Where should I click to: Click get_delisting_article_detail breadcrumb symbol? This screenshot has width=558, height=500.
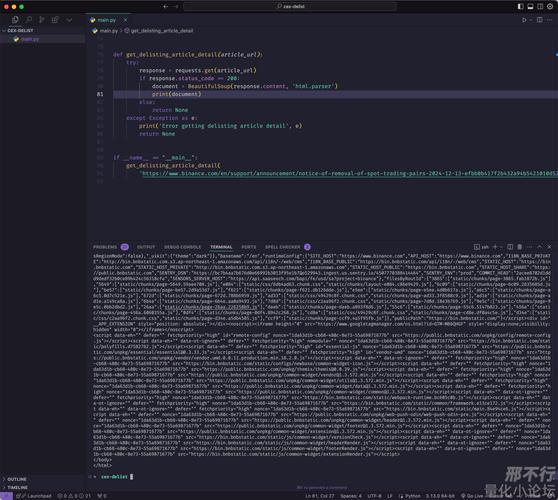pyautogui.click(x=162, y=31)
